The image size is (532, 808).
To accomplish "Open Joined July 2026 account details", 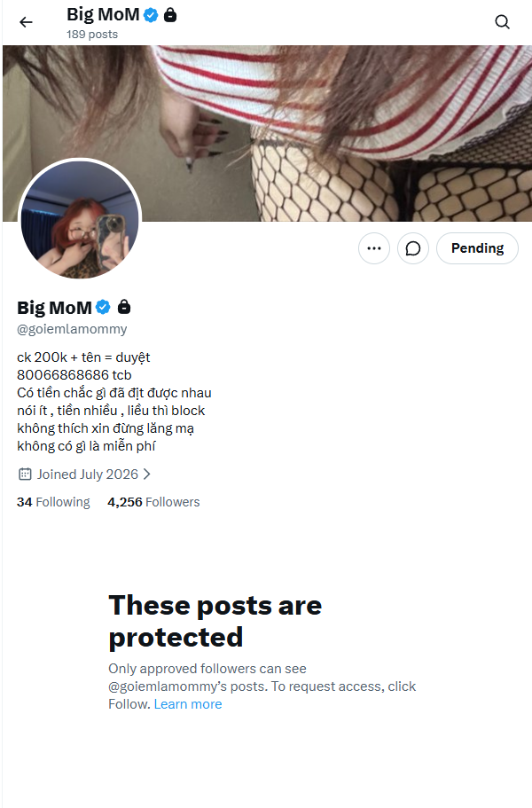I will [88, 475].
